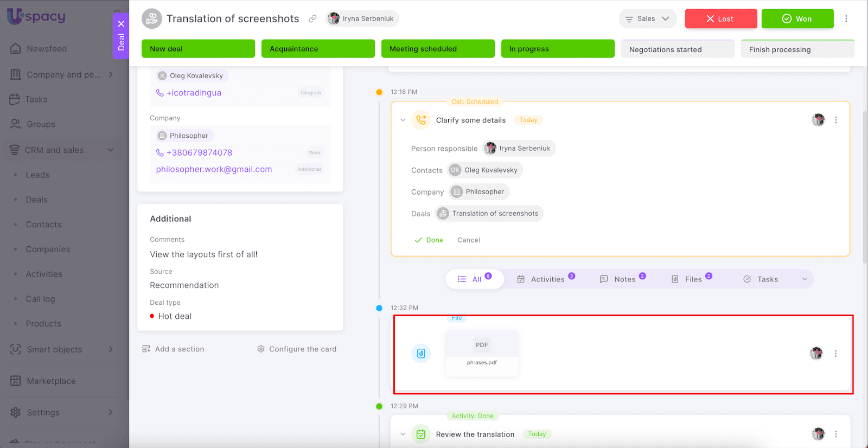The image size is (868, 448).
Task: Click the attachment icon next to phrases.pdf
Action: 421,354
